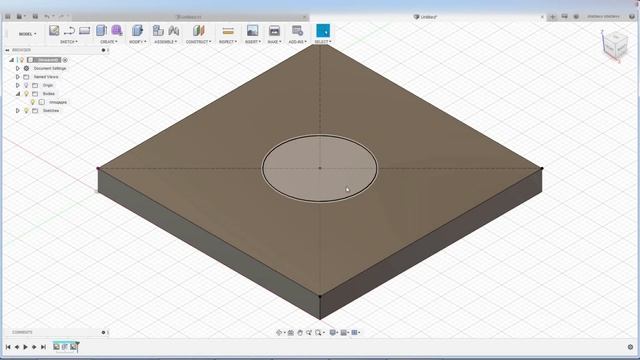Expand the Named Views node
640x360 pixels.
pyautogui.click(x=18, y=77)
